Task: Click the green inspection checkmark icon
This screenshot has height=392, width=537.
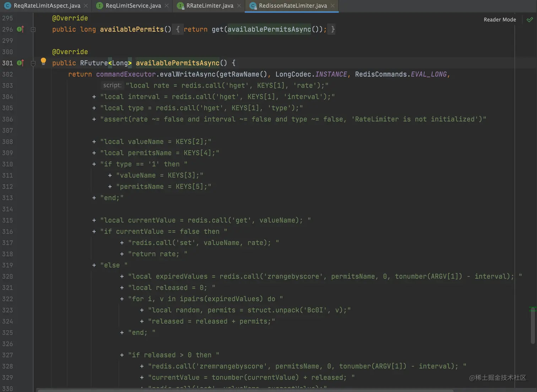Action: (x=530, y=20)
